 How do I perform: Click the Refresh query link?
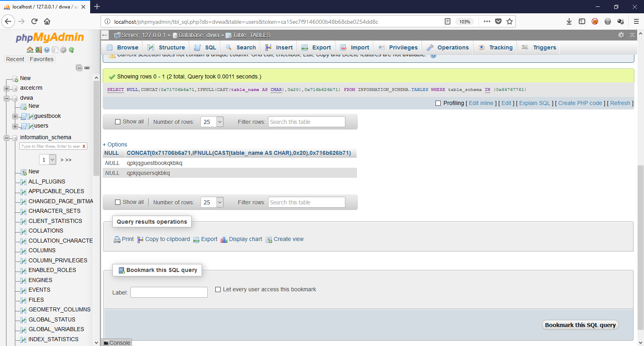point(620,103)
